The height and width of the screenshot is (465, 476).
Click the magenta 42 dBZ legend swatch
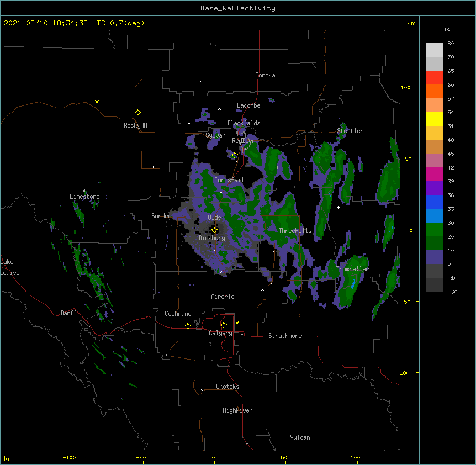[434, 174]
